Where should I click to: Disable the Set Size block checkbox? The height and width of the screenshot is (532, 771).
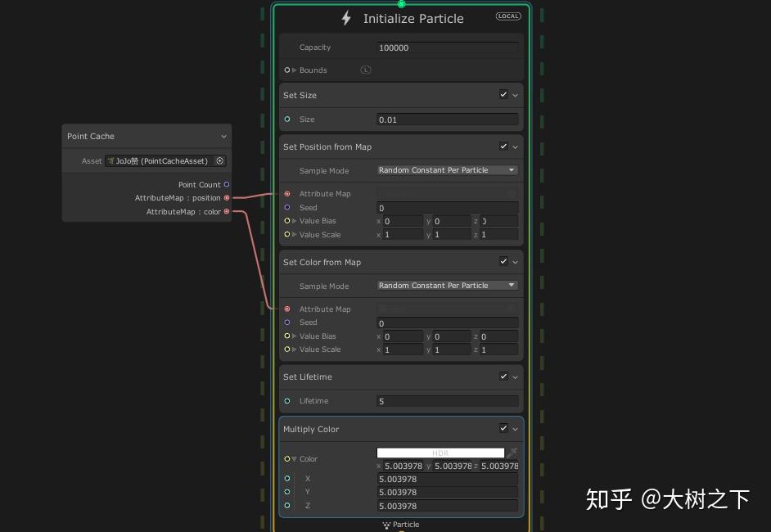point(503,94)
